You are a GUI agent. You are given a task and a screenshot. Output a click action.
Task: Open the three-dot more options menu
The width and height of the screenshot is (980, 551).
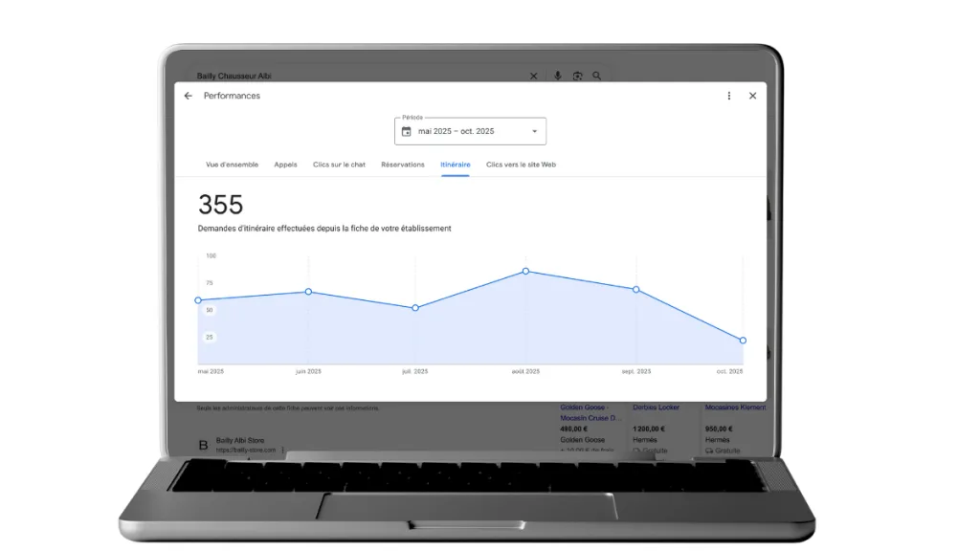[x=729, y=96]
